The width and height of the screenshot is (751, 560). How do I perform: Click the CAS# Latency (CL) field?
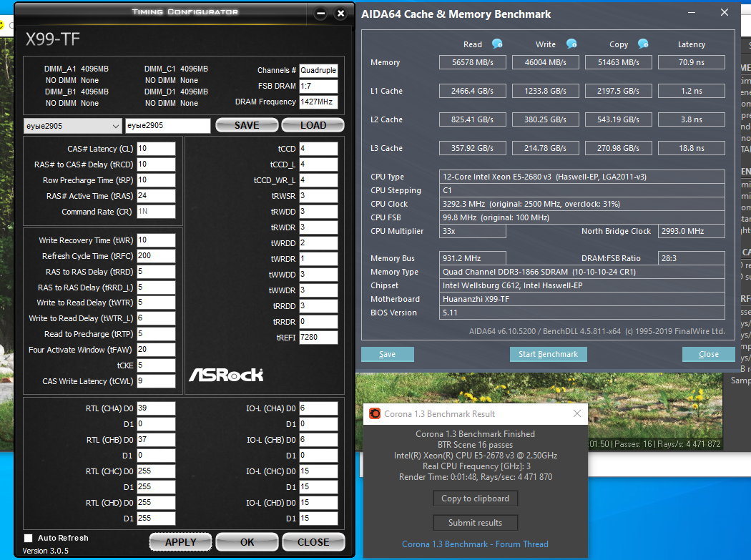point(156,149)
